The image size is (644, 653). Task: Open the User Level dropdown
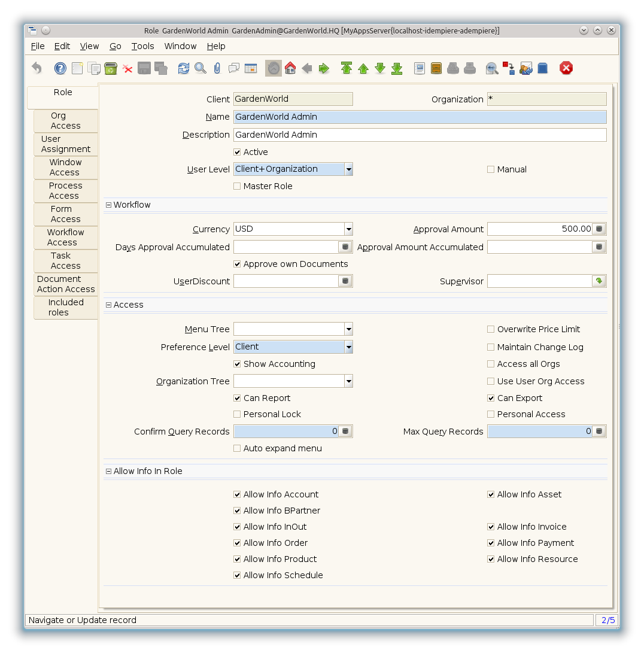(348, 169)
